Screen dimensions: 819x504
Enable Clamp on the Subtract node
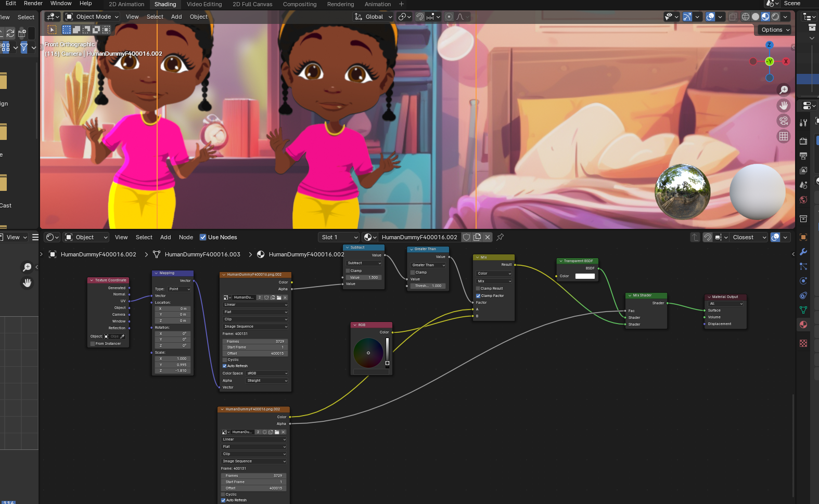(x=348, y=271)
